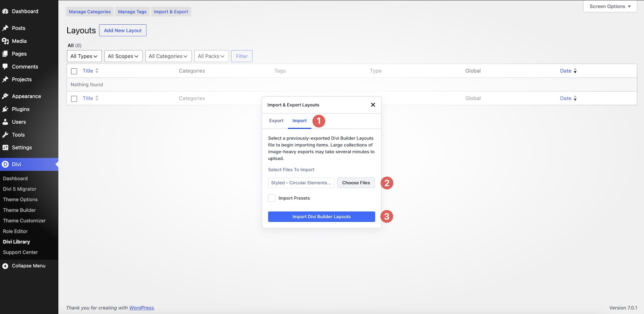Viewport: 644px width, 314px height.
Task: Open Role Editor in Divi submenu
Action: pyautogui.click(x=15, y=231)
